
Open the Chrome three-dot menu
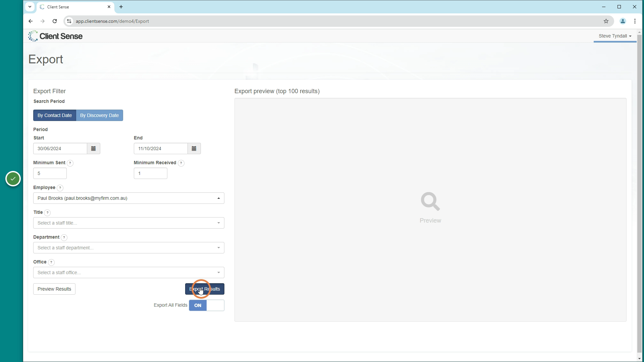point(635,21)
